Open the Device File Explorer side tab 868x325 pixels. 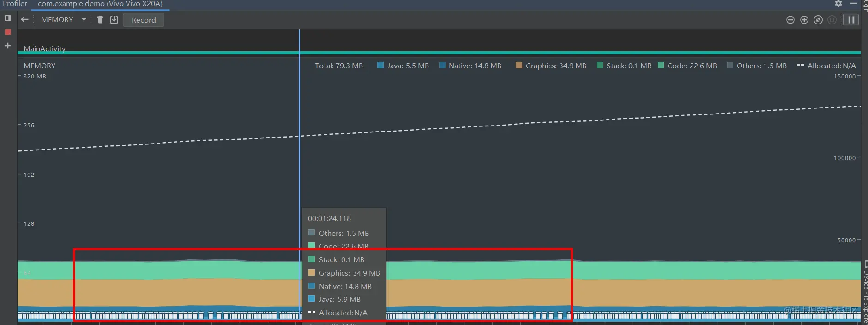click(x=865, y=294)
